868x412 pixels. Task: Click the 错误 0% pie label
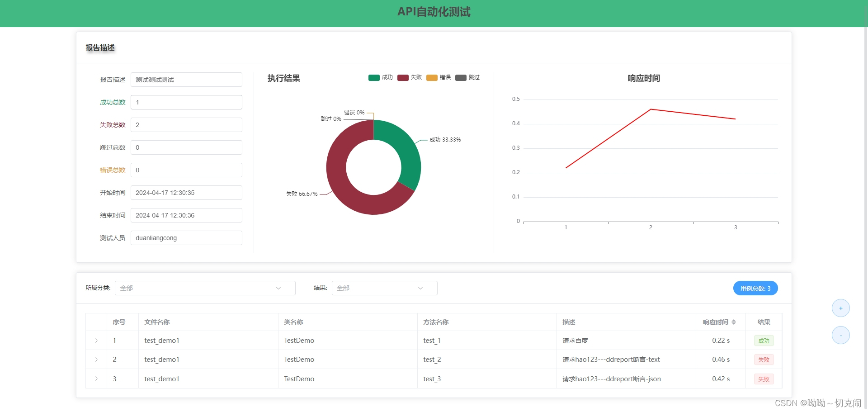354,113
